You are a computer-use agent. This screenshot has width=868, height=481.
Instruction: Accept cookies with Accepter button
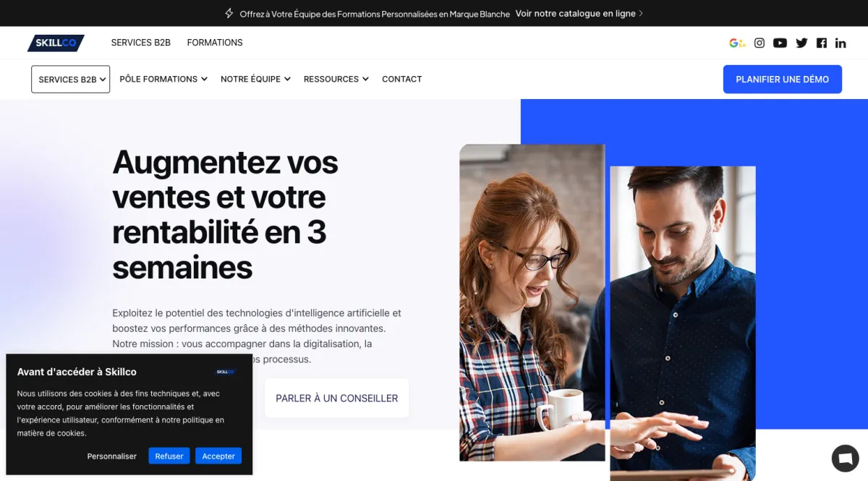pyautogui.click(x=218, y=456)
